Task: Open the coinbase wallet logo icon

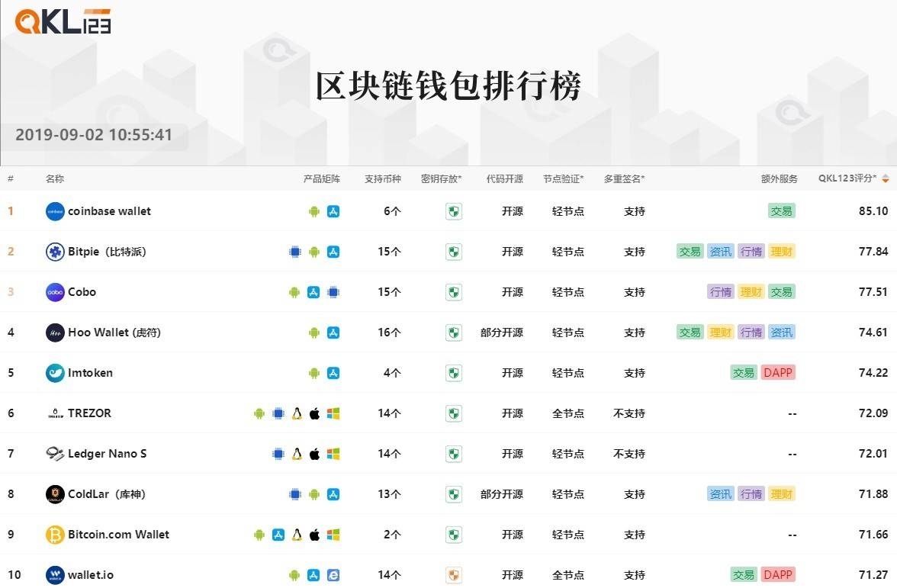Action: 55,212
